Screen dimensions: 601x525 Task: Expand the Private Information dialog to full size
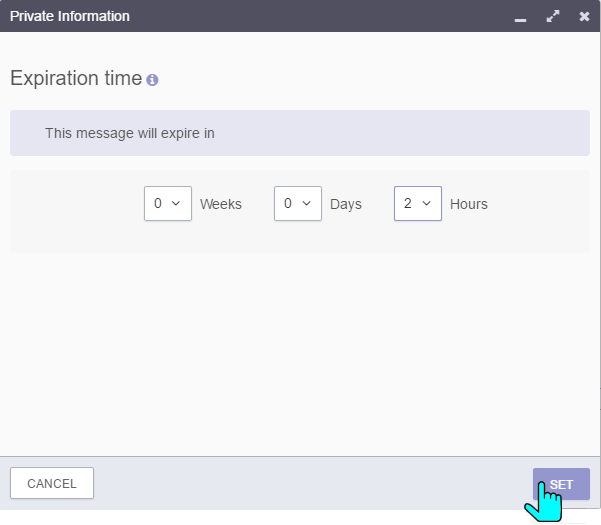pyautogui.click(x=553, y=16)
